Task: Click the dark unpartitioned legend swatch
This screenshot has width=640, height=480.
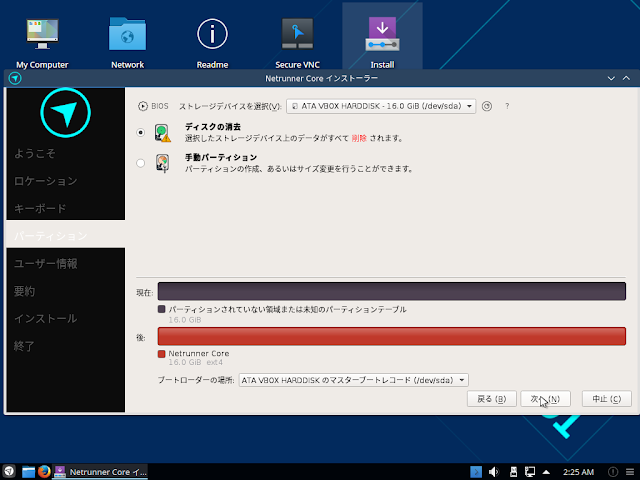Action: pyautogui.click(x=162, y=309)
